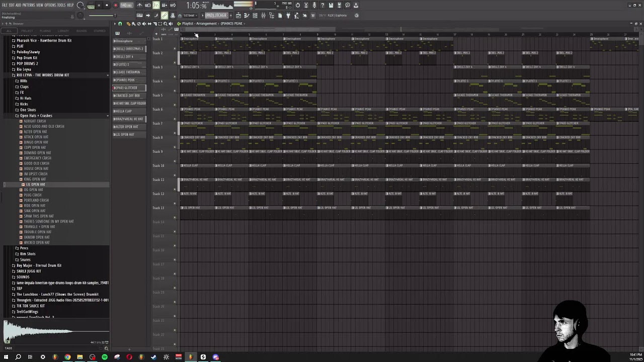644x362 pixels.
Task: Toggle mute on playlist Track 13
Action: point(175,218)
